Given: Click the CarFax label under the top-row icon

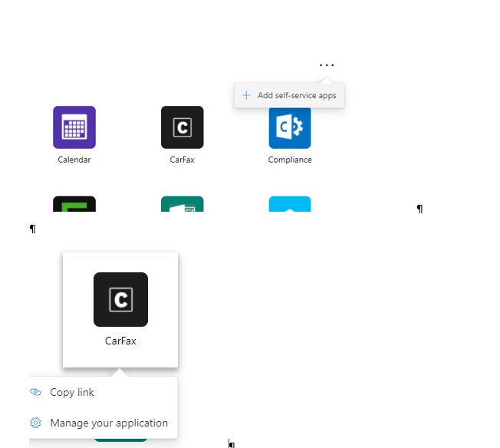Looking at the screenshot, I should (x=182, y=160).
